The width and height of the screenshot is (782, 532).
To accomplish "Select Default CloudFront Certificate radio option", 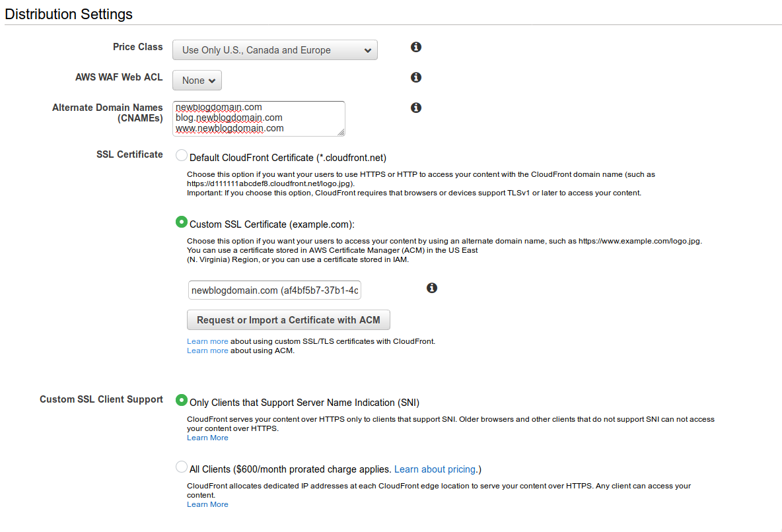I will (182, 155).
